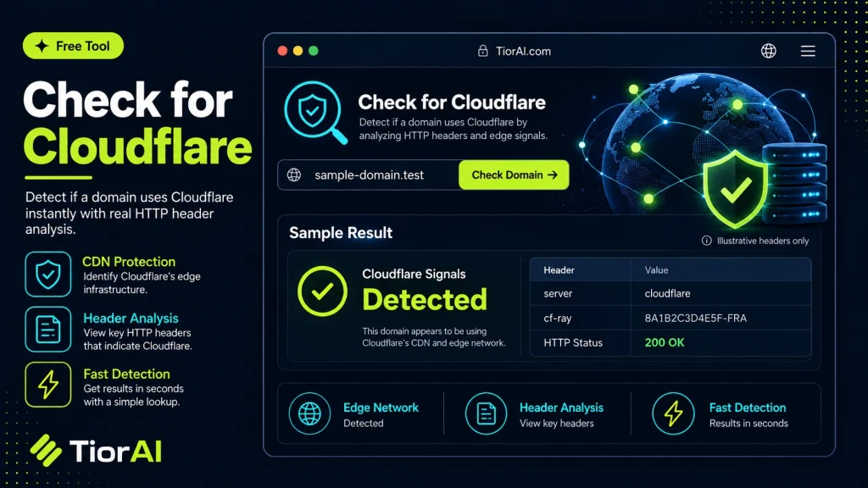The height and width of the screenshot is (488, 868).
Task: Click the Illustrative headers only note
Action: tap(762, 241)
